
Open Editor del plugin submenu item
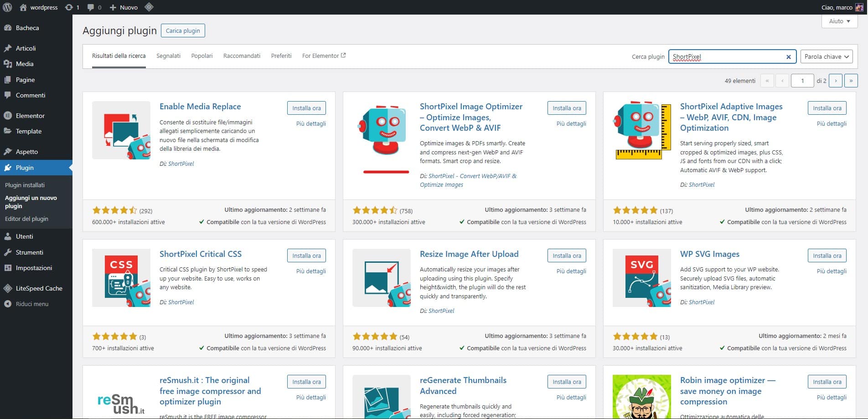click(26, 219)
